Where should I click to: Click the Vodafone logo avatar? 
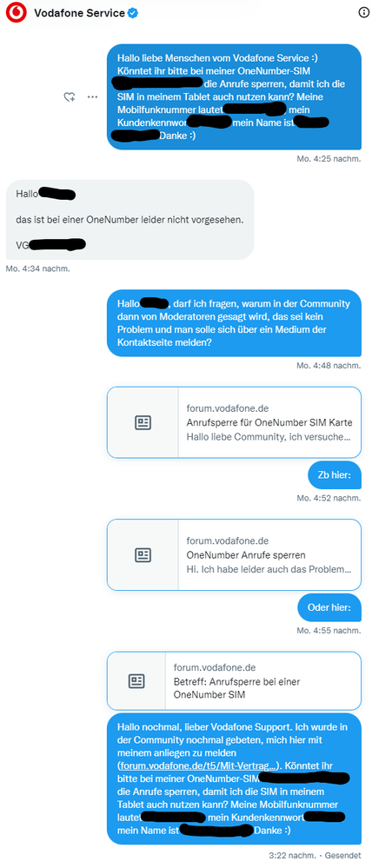pos(16,13)
